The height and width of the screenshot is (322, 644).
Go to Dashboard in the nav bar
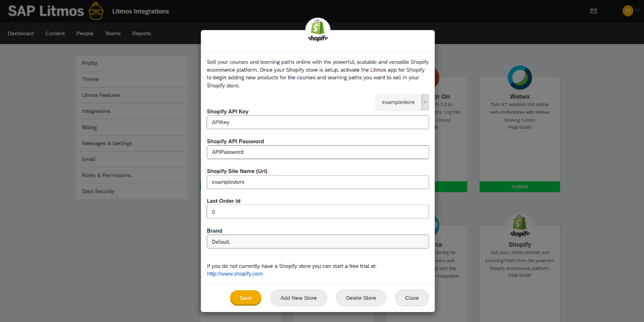(21, 33)
